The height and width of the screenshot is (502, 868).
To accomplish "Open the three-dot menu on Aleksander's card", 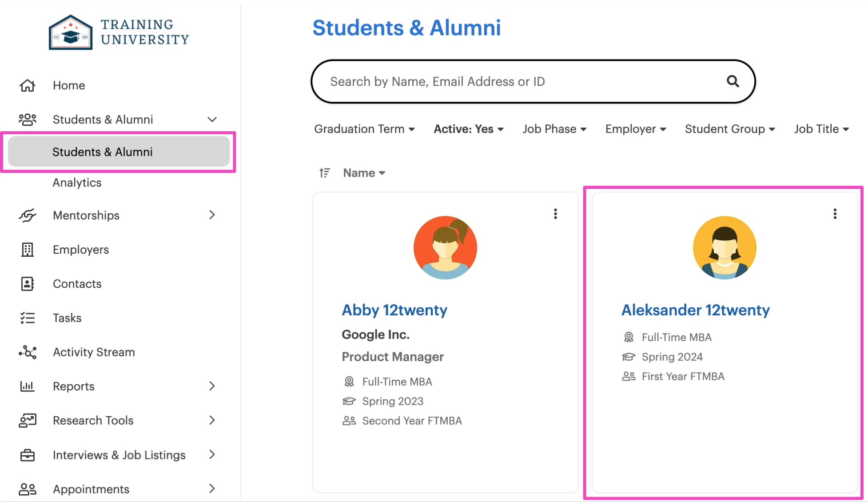I will [x=835, y=214].
